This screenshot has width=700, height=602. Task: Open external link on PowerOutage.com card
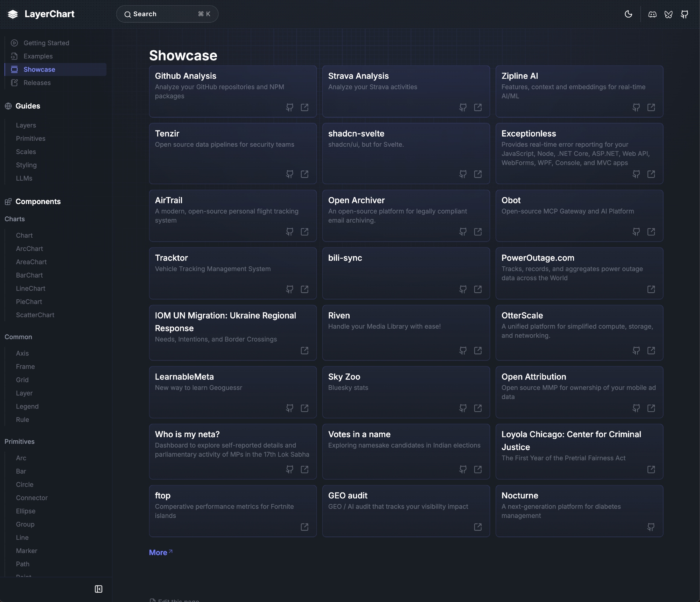pyautogui.click(x=651, y=289)
